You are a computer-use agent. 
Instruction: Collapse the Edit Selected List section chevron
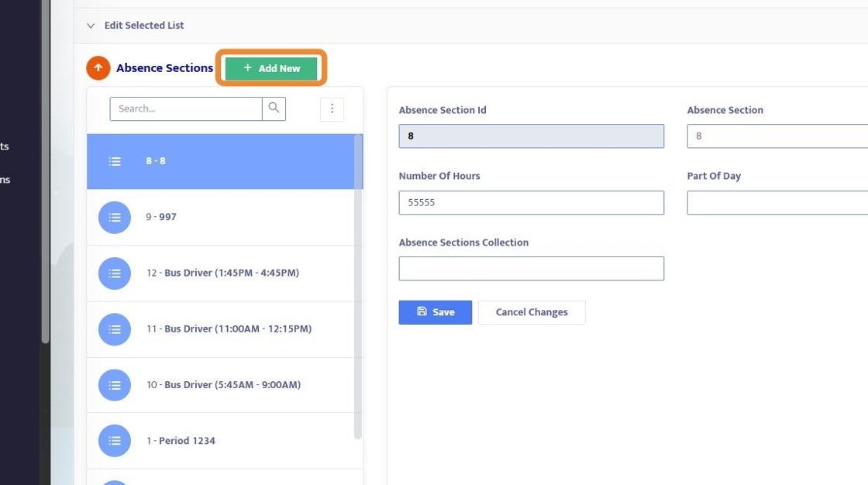(x=91, y=26)
